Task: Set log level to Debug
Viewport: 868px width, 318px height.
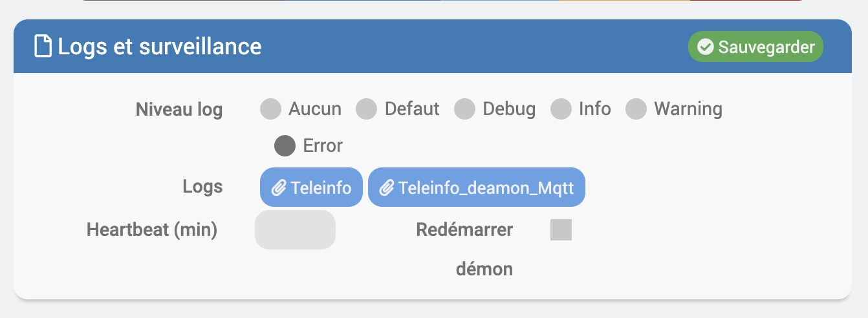Action: (x=465, y=109)
